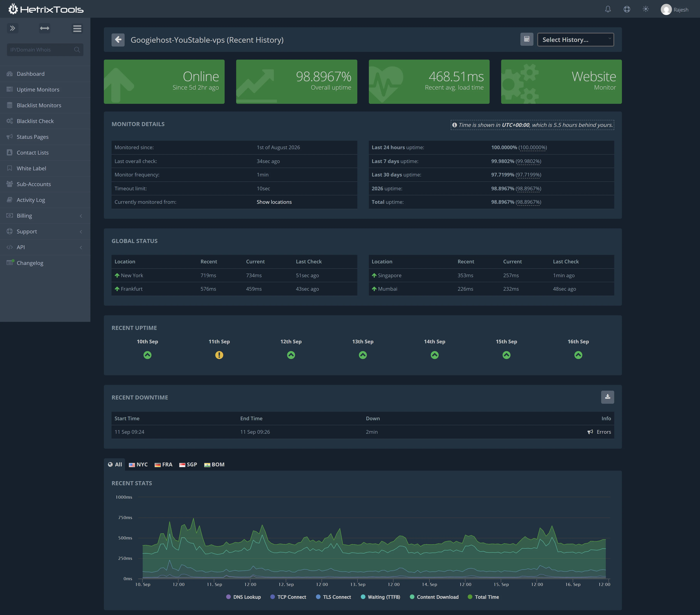This screenshot has width=700, height=615.
Task: Open Errors info for 11 Sep downtime
Action: [599, 432]
